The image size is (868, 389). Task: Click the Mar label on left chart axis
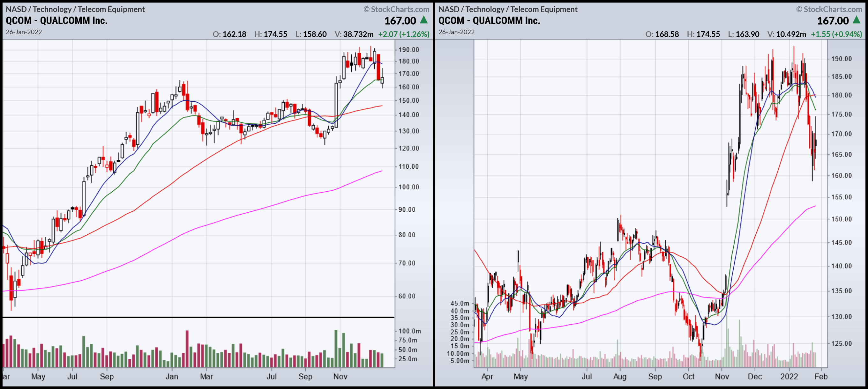pos(206,377)
